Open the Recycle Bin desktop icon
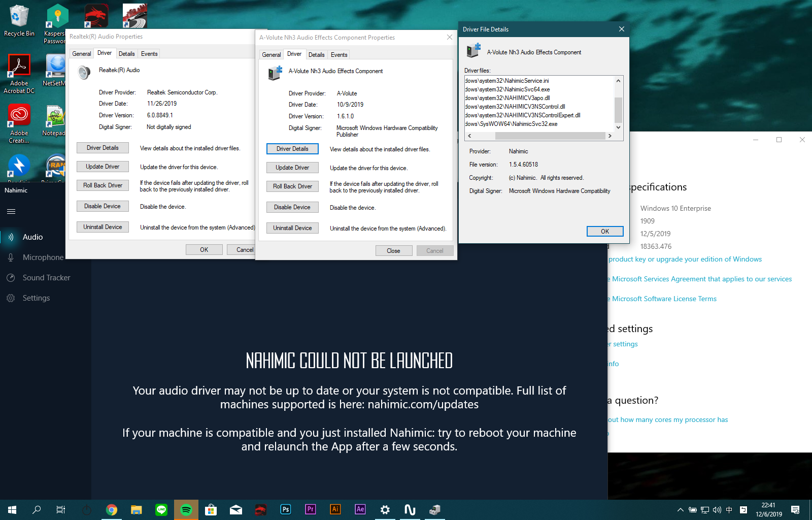Screen dimensions: 812x520 pos(19,20)
